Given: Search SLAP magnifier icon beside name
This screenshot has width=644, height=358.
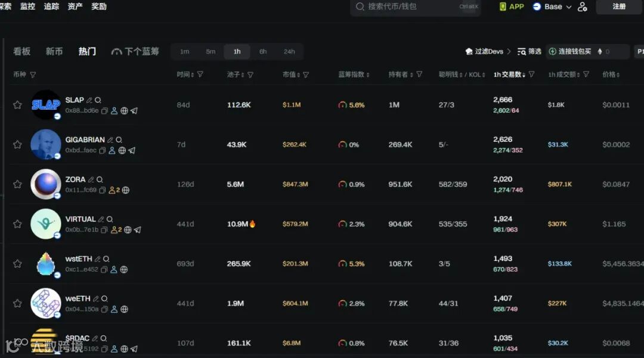Looking at the screenshot, I should (x=98, y=100).
